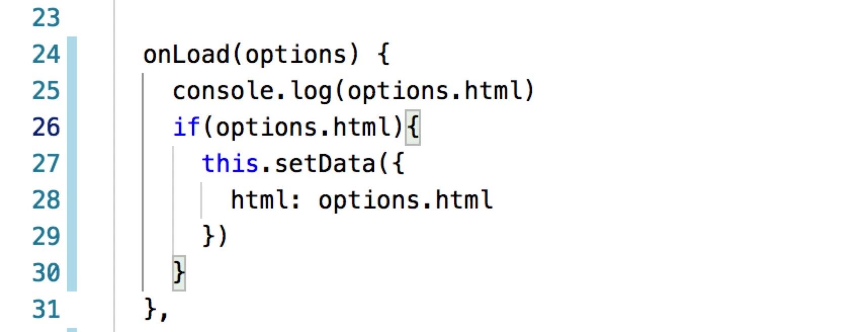Click the closing '},' on line 31
This screenshot has height=332, width=868.
pyautogui.click(x=156, y=310)
